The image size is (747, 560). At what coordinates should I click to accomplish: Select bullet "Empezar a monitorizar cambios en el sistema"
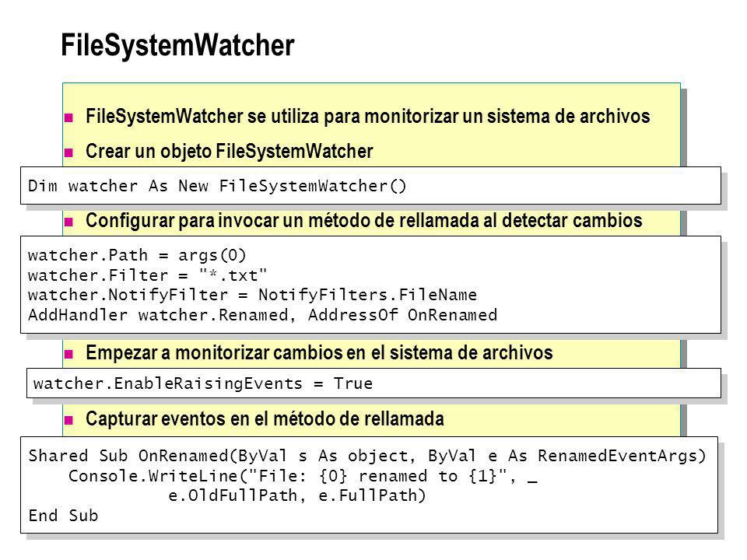click(319, 353)
